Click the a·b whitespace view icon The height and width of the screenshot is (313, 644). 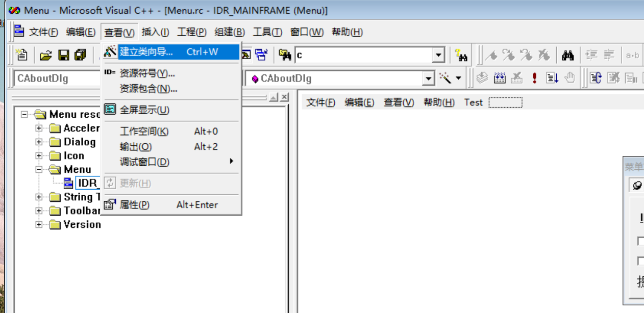[x=633, y=55]
